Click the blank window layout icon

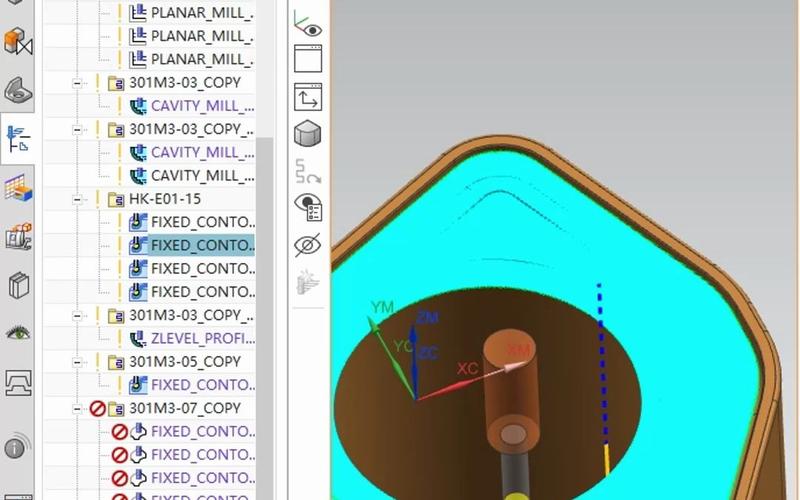click(x=307, y=59)
